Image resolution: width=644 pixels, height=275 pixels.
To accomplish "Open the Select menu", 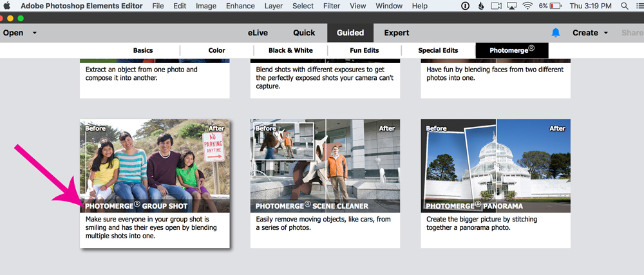I will 303,6.
